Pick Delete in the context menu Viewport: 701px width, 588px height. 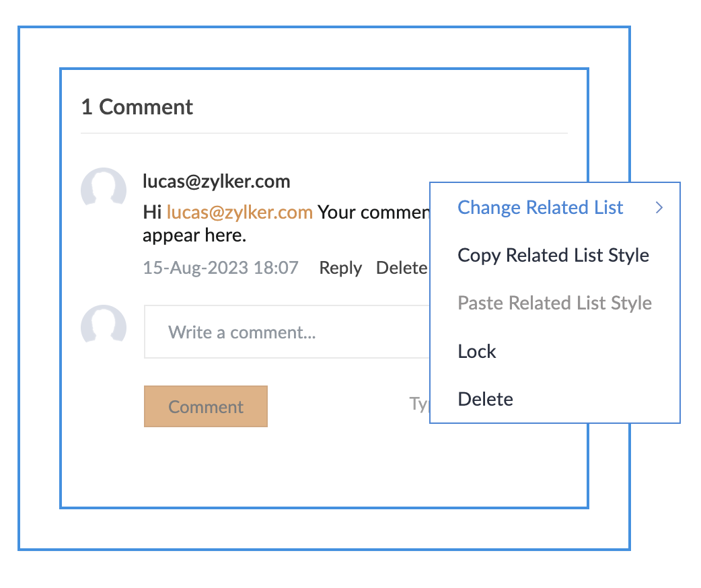coord(485,400)
